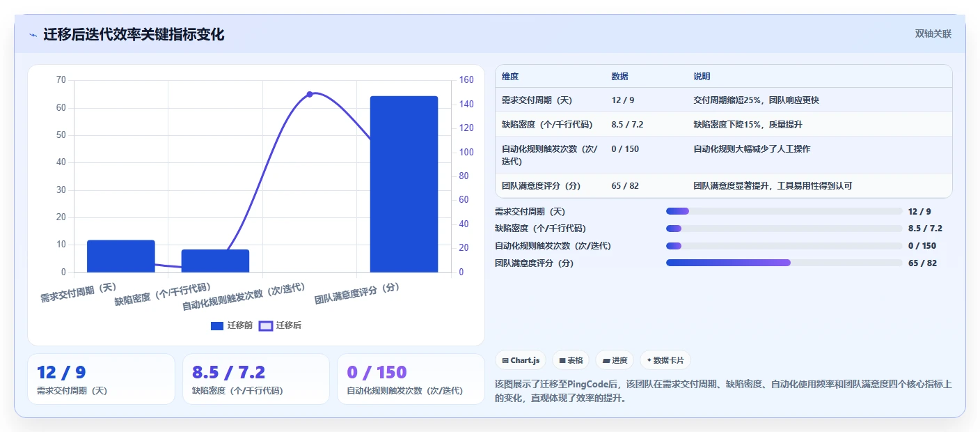Click the line's peak data point near 150
The height and width of the screenshot is (432, 980).
point(310,94)
